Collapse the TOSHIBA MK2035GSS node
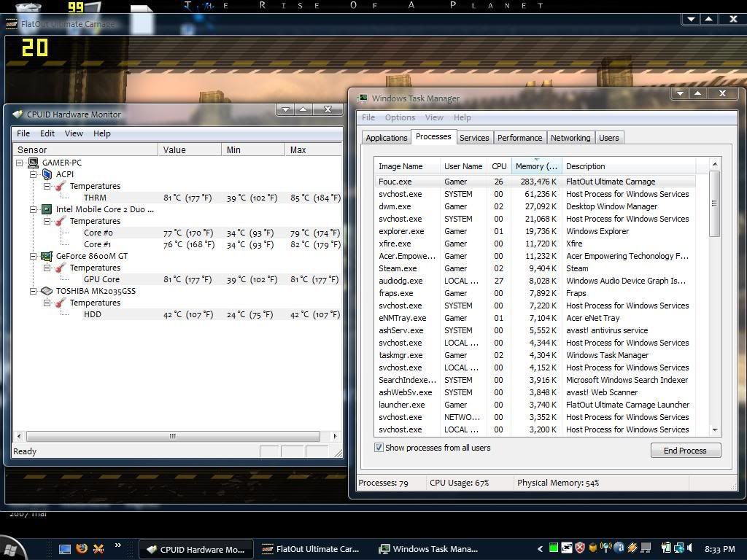747x560 pixels. tap(33, 291)
